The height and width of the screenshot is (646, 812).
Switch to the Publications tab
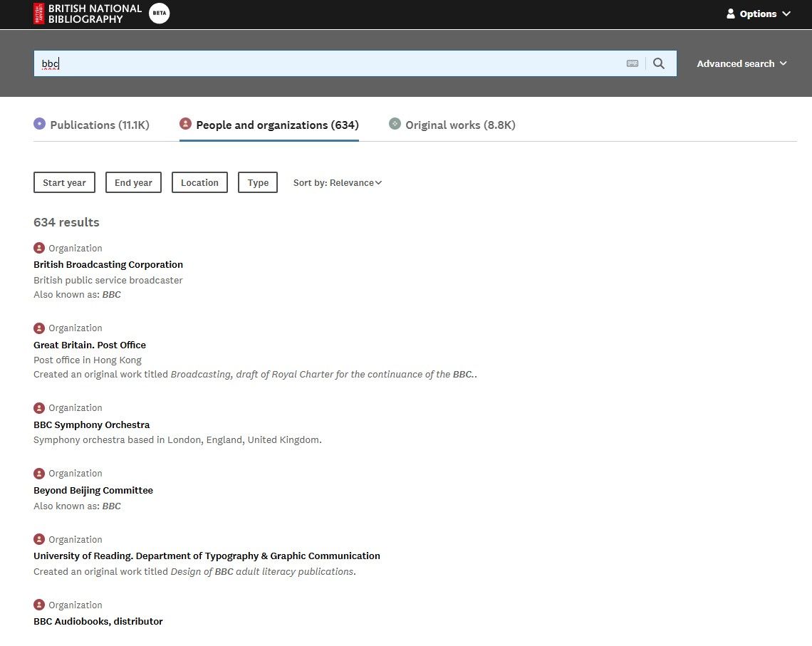100,125
